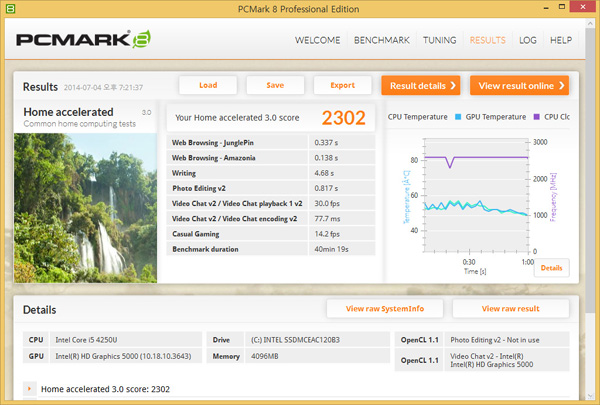Click the Home accelerated heading
Image resolution: width=600 pixels, height=405 pixels.
(68, 112)
